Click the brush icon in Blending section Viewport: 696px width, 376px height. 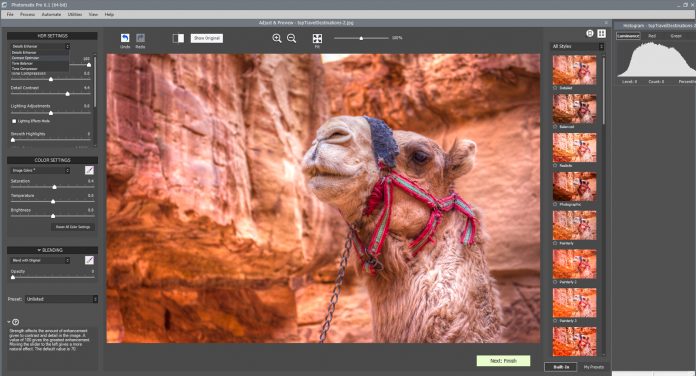[89, 261]
